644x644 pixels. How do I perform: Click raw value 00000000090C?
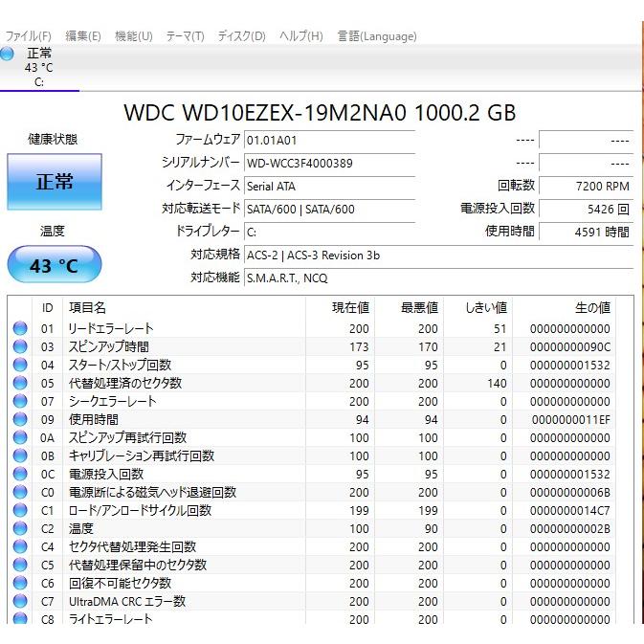(570, 347)
